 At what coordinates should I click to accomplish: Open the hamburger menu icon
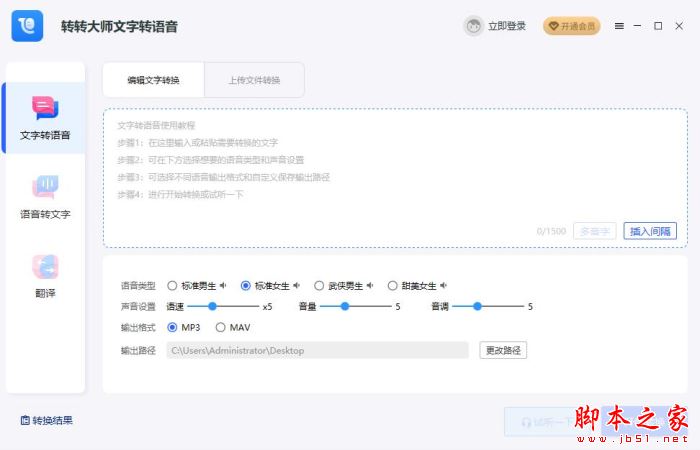(x=619, y=26)
